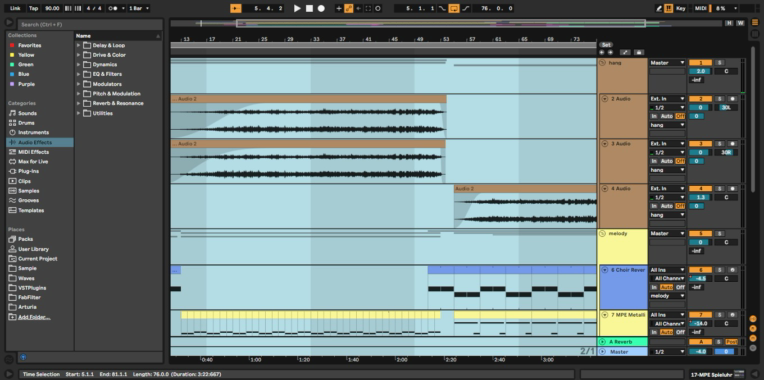The width and height of the screenshot is (764, 380).
Task: Set 2 Audio monitor to In
Action: click(654, 116)
